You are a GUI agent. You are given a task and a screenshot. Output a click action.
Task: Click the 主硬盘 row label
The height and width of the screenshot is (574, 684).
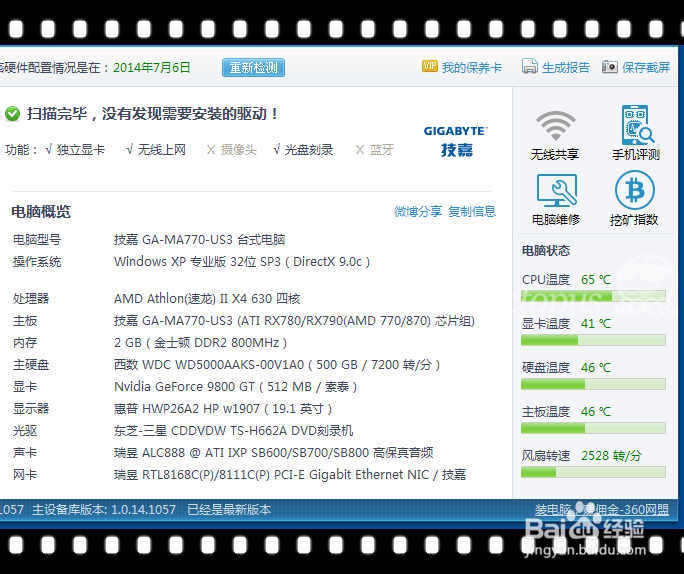click(x=31, y=365)
